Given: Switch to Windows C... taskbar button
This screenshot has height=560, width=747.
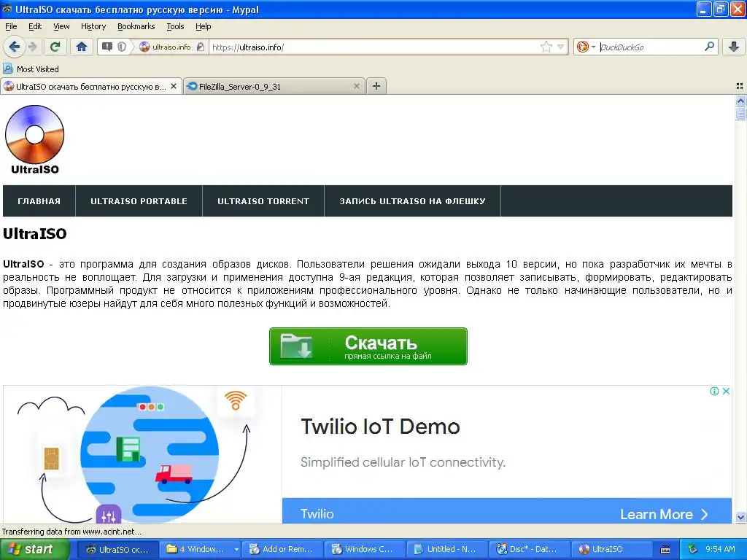Looking at the screenshot, I should pos(365,549).
